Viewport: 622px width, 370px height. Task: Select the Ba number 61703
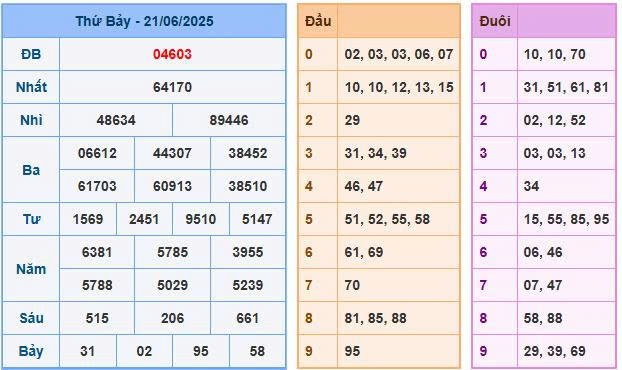coord(97,186)
